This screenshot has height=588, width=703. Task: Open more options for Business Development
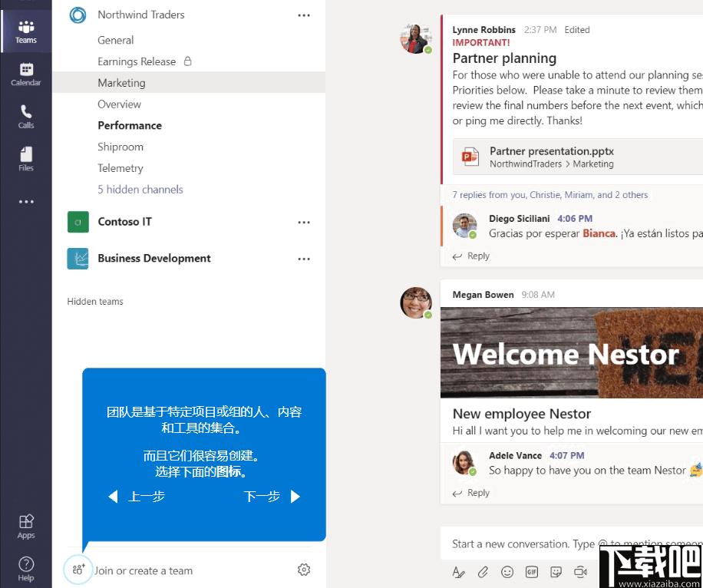pyautogui.click(x=304, y=259)
